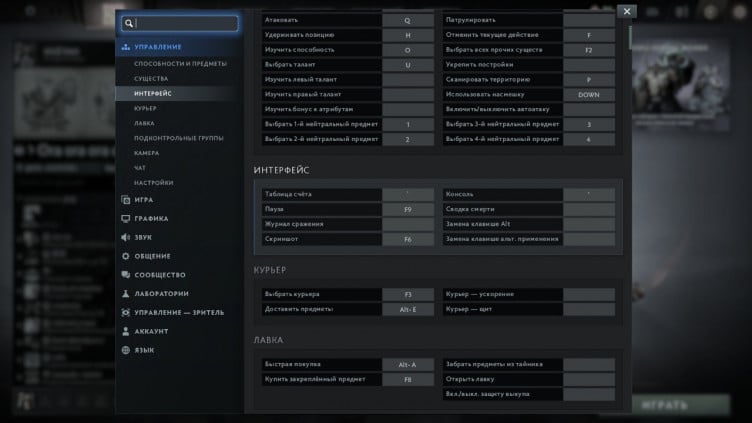752x423 pixels.
Task: Click the Управление — зритель icon
Action: coord(124,312)
